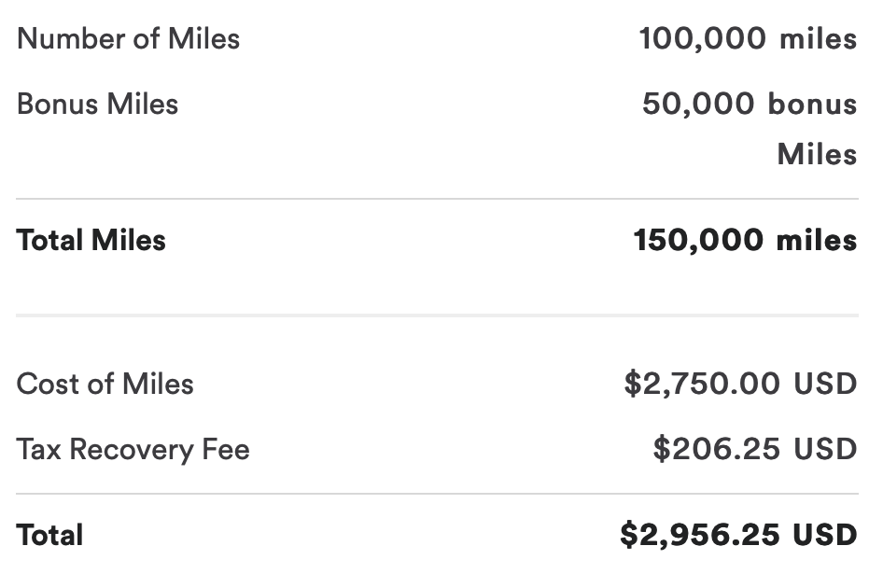Click "USD" in the Tax Recovery Fee row
This screenshot has height=588, width=883.
[825, 450]
